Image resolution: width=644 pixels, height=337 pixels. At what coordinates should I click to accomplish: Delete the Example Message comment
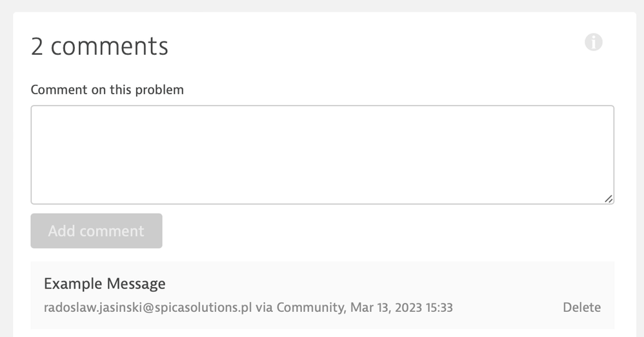tap(581, 307)
